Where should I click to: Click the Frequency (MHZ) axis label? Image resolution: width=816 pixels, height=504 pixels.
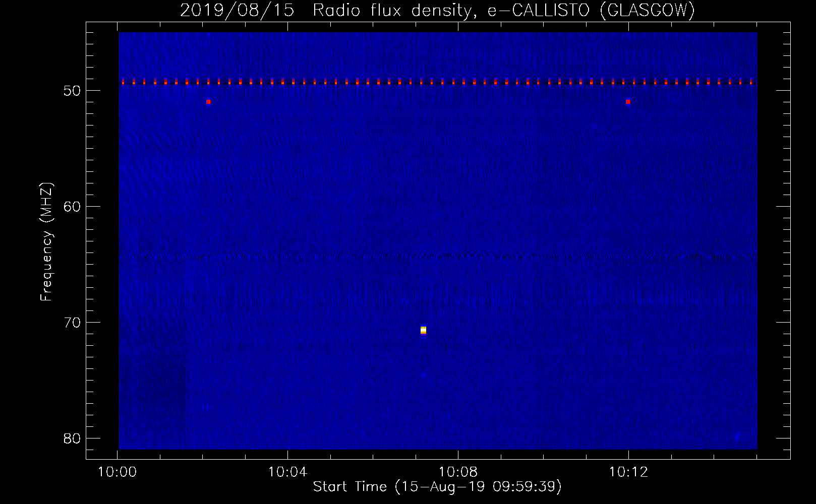[46, 242]
